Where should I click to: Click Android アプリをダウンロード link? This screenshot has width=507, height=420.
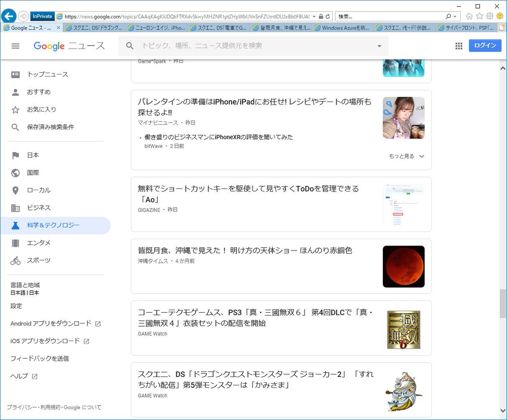[x=55, y=324]
